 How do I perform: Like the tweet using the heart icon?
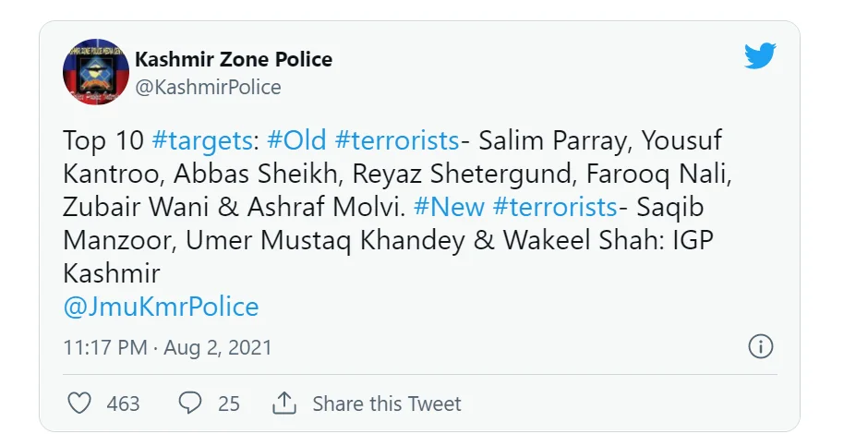(x=79, y=403)
